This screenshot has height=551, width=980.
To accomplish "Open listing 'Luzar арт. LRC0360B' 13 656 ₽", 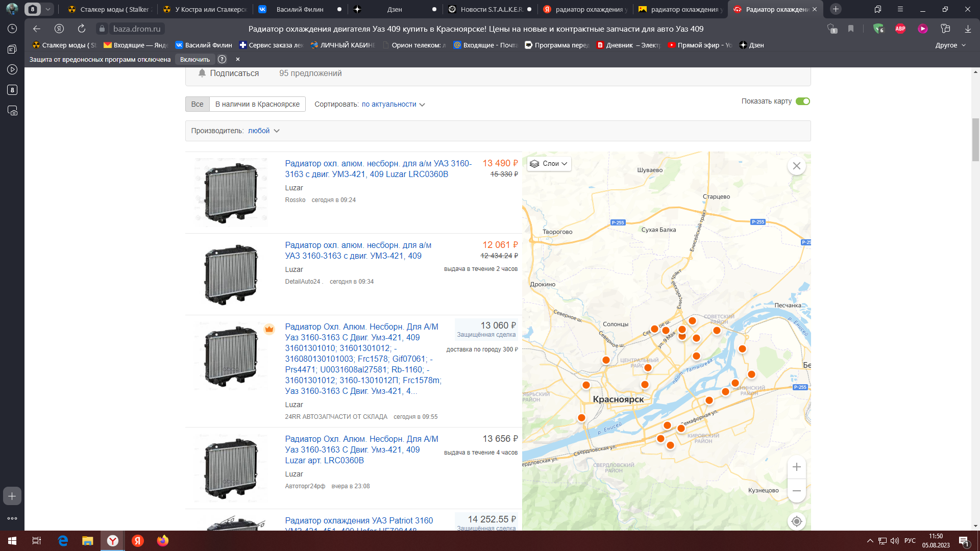I will tap(361, 449).
